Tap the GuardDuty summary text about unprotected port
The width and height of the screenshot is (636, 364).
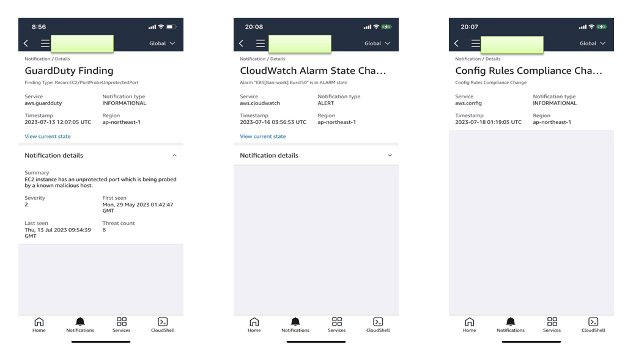100,183
